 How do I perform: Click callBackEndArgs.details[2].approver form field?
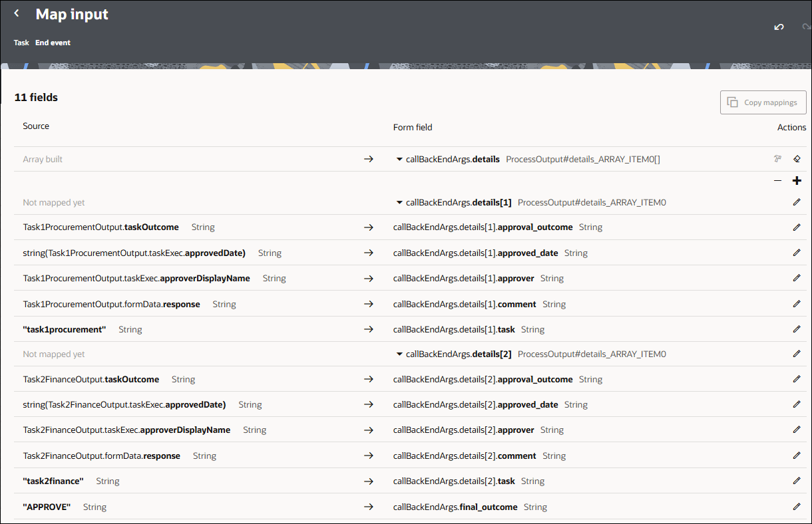point(464,430)
